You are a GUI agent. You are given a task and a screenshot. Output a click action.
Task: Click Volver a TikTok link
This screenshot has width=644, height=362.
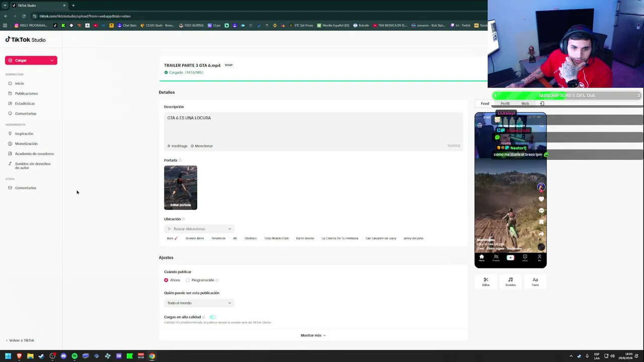(20, 340)
